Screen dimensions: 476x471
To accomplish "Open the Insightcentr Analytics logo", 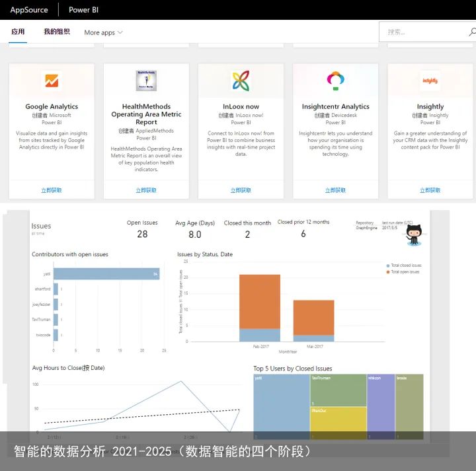I will pos(335,81).
